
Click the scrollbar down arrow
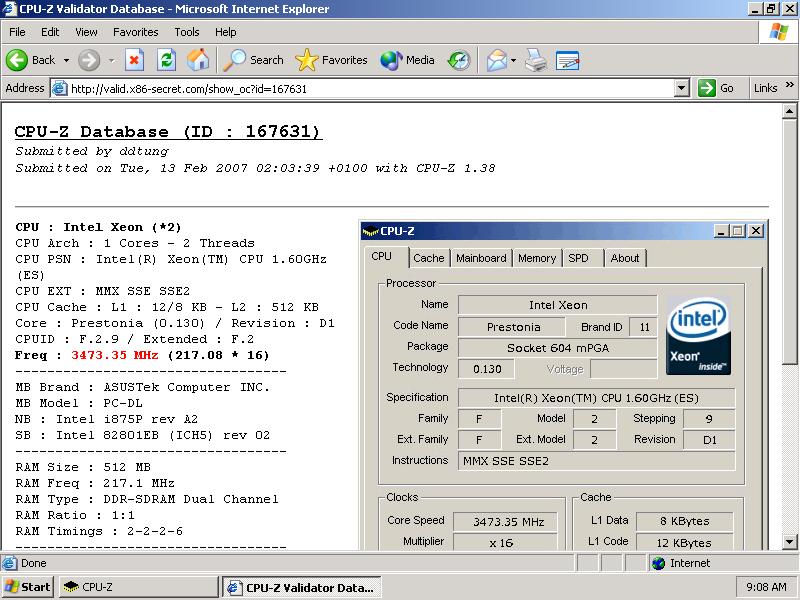click(x=789, y=542)
